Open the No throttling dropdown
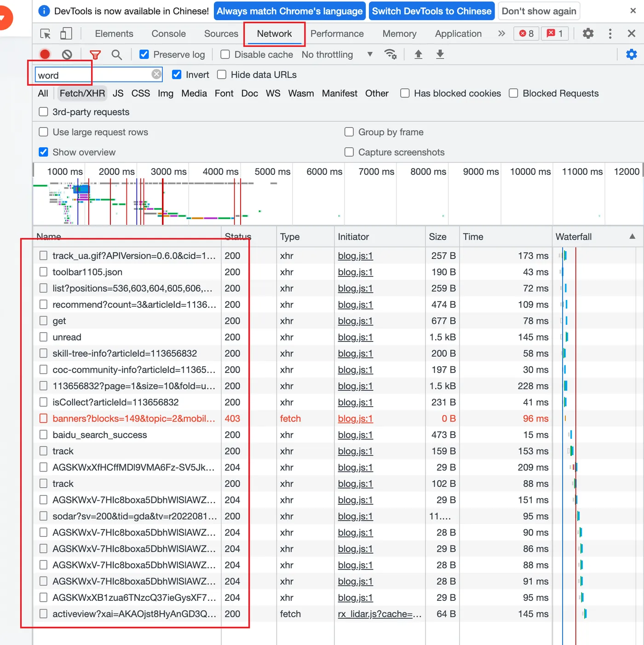 tap(337, 55)
